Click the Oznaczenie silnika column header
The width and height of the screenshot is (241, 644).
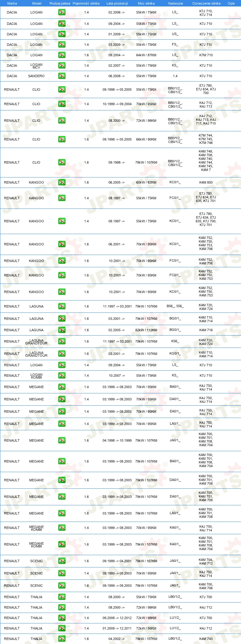pyautogui.click(x=206, y=3)
